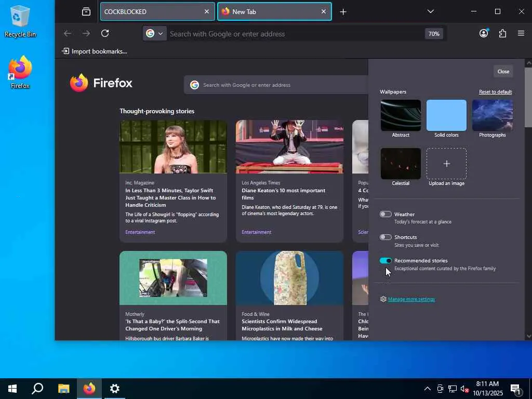532x399 pixels.
Task: Open the Recycle Bin desktop icon
Action: [20, 21]
